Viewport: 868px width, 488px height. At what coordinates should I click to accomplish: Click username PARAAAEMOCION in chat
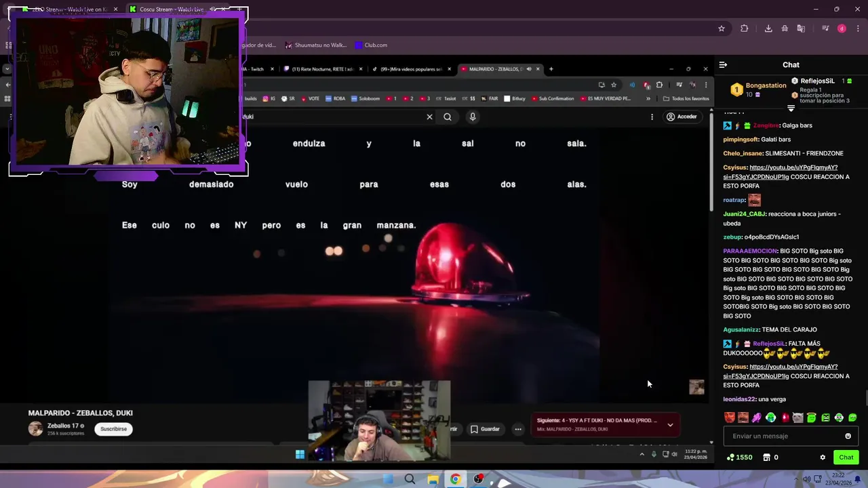point(750,251)
